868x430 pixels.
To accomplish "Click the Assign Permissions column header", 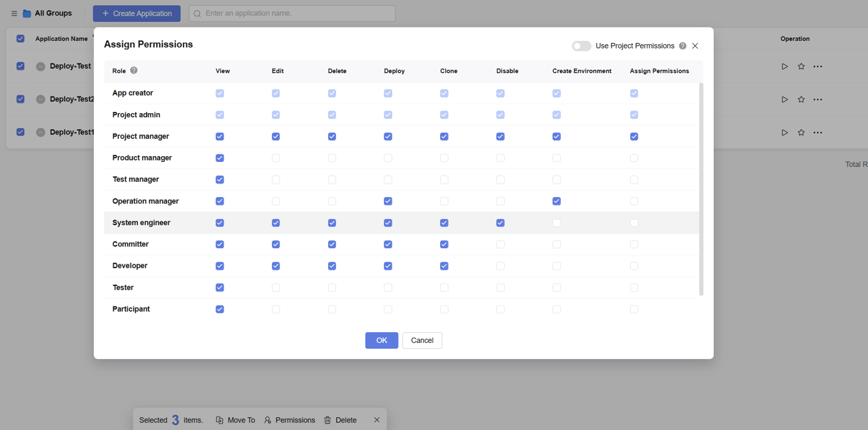I will (659, 71).
